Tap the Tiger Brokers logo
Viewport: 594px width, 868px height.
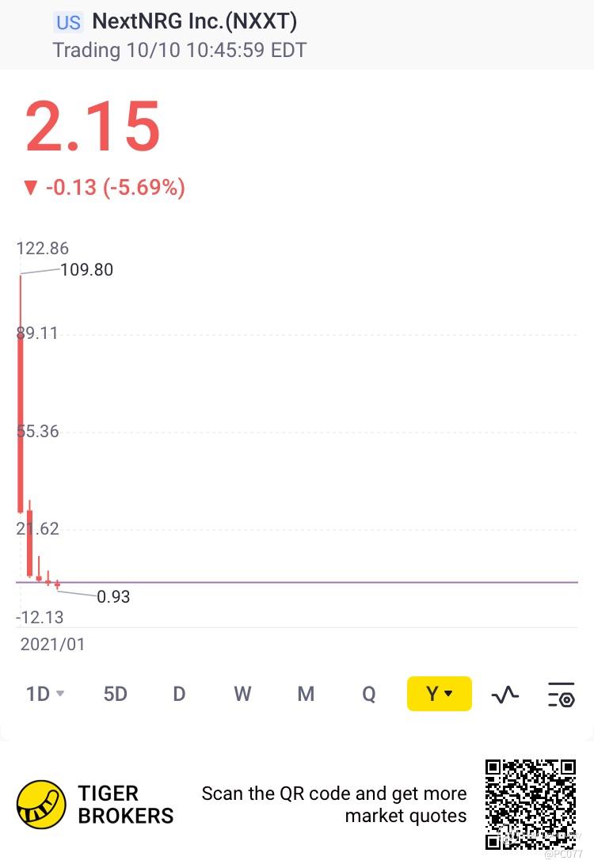pyautogui.click(x=41, y=805)
